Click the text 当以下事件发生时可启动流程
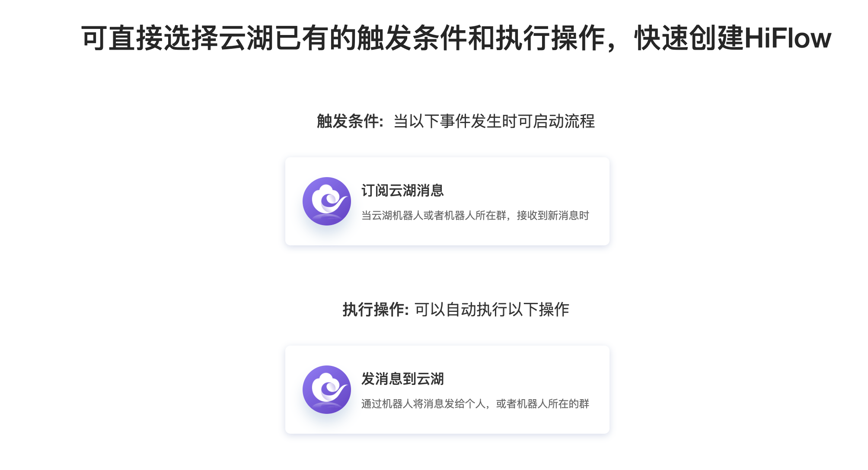This screenshot has width=868, height=470. point(494,121)
